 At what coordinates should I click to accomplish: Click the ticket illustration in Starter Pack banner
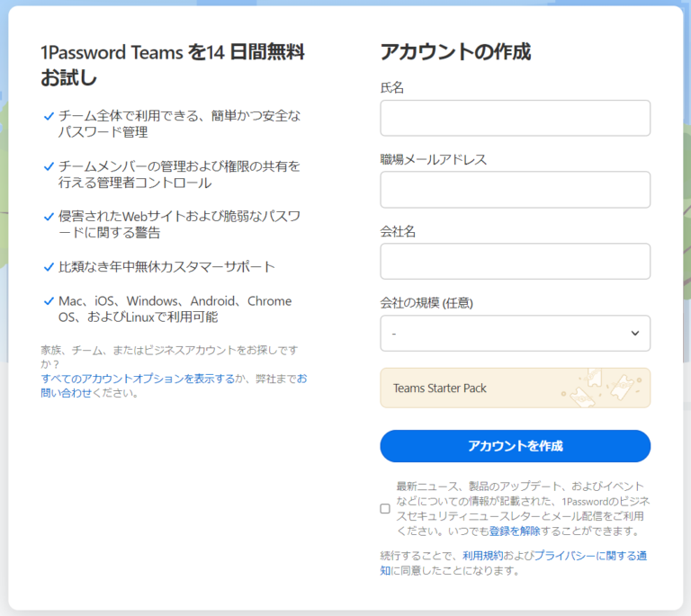[x=602, y=387]
